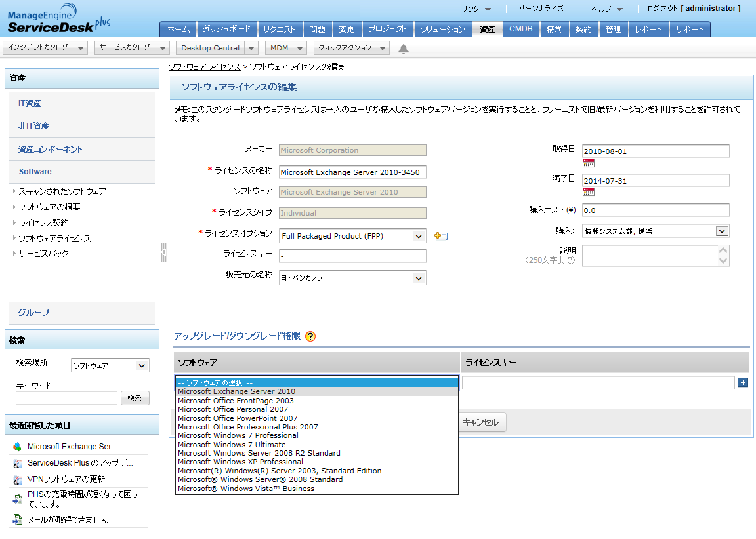Image resolution: width=756 pixels, height=539 pixels.
Task: Select Microsoft Windows 7 Ultimate option
Action: (316, 445)
